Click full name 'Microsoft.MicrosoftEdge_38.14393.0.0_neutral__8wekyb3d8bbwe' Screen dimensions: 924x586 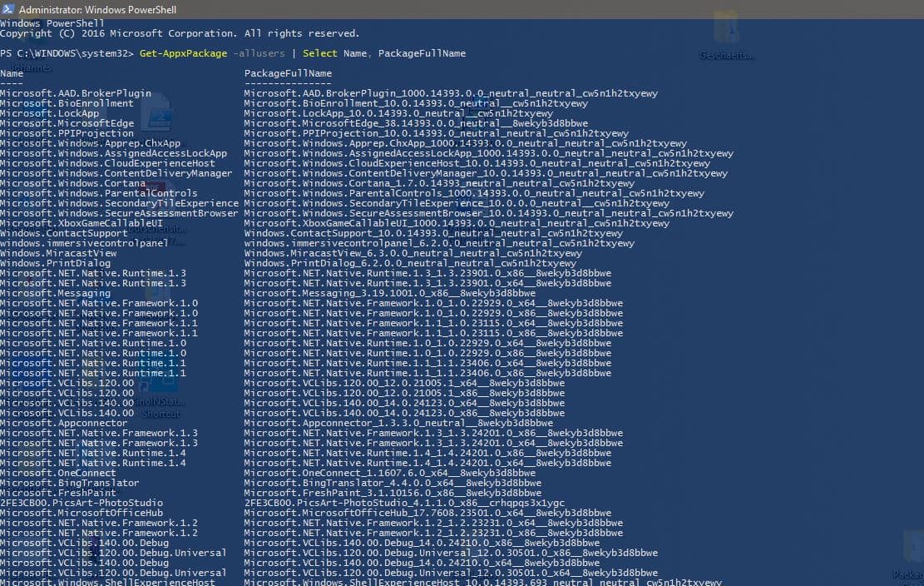tap(416, 123)
